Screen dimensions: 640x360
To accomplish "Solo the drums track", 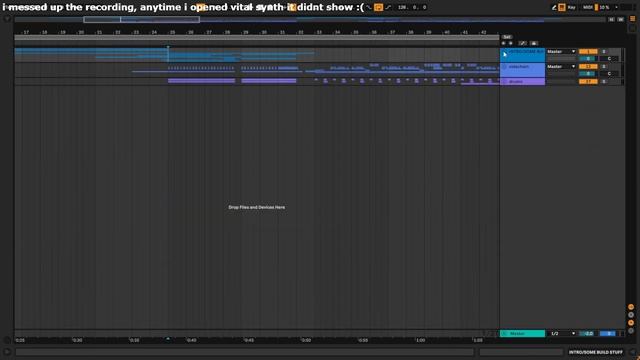I will pos(604,82).
